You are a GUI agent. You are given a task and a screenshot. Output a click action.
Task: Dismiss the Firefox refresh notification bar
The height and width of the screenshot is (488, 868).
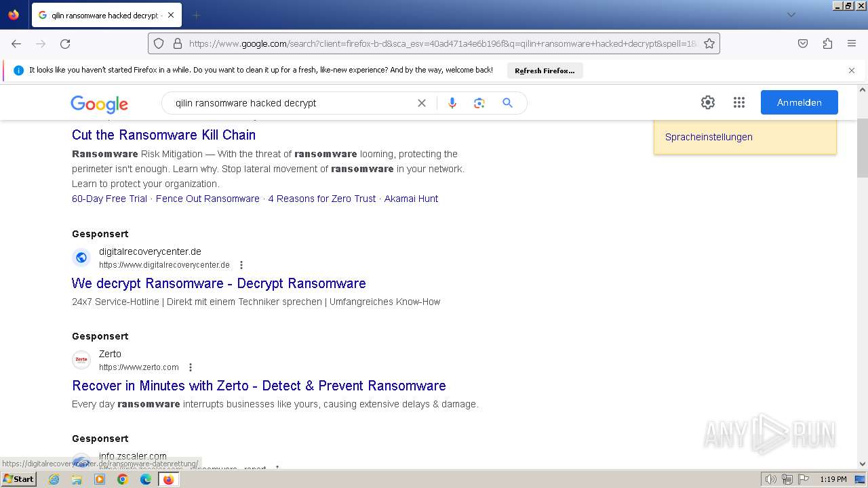click(x=852, y=70)
